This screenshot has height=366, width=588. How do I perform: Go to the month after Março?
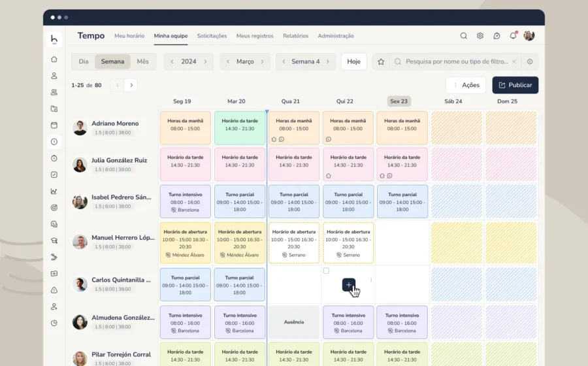coord(262,61)
